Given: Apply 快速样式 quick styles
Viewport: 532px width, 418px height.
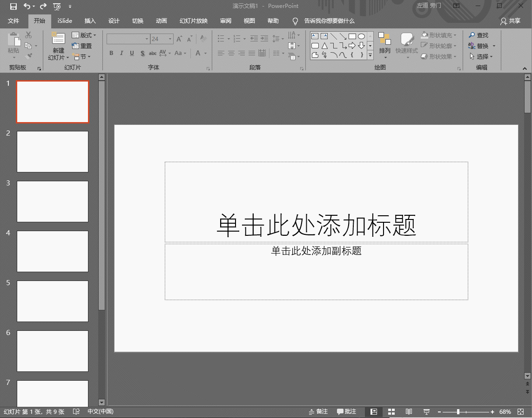Looking at the screenshot, I should point(406,45).
